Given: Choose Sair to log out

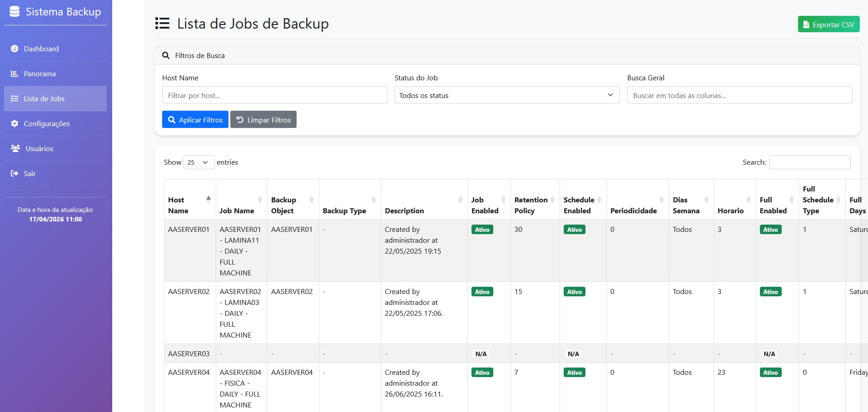Looking at the screenshot, I should [x=55, y=173].
